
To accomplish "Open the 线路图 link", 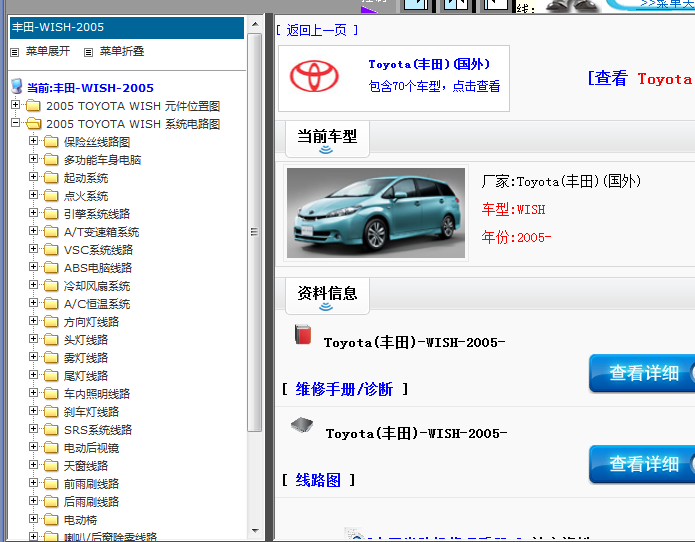I will click(x=318, y=480).
